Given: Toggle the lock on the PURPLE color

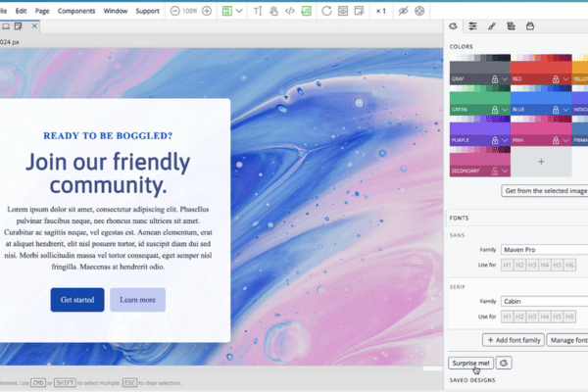Looking at the screenshot, I should pos(495,140).
